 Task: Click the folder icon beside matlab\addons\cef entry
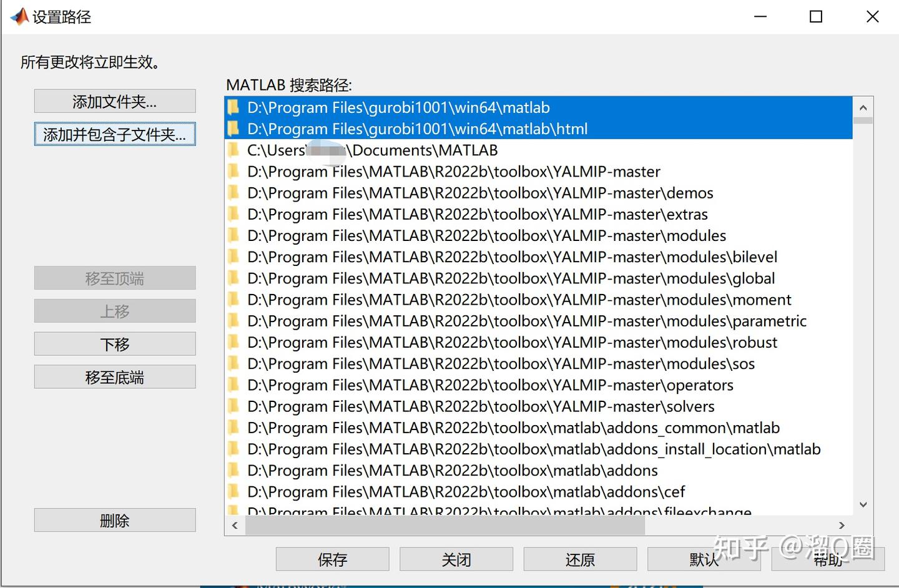click(233, 491)
